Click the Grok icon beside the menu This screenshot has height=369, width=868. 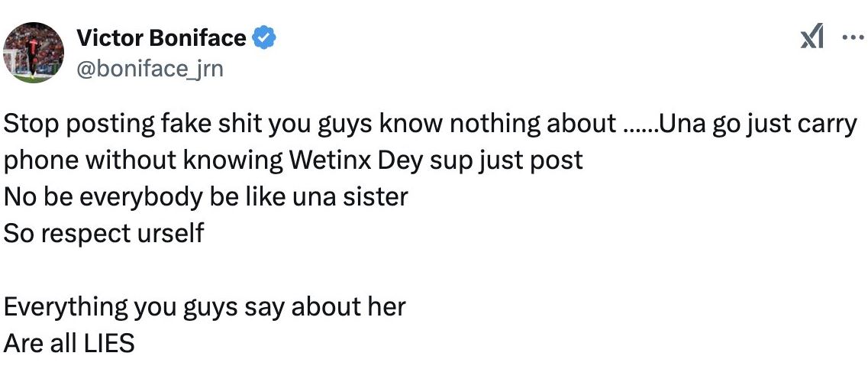[811, 37]
